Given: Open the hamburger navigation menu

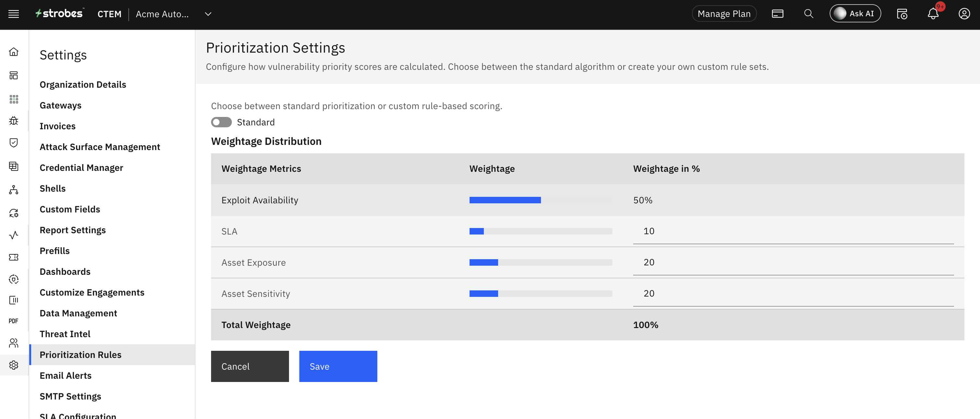Looking at the screenshot, I should pos(14,14).
